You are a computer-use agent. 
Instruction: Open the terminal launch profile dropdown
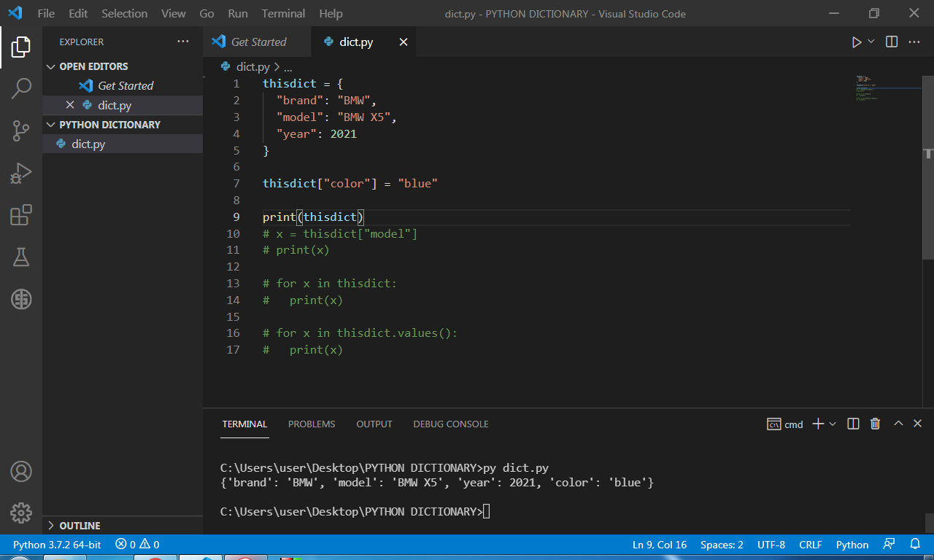pyautogui.click(x=833, y=424)
